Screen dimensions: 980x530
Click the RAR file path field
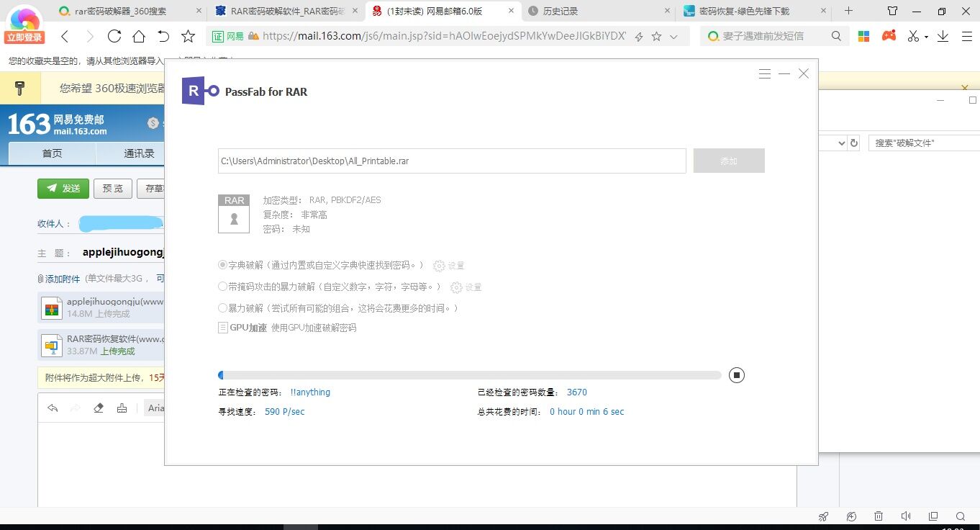(452, 161)
